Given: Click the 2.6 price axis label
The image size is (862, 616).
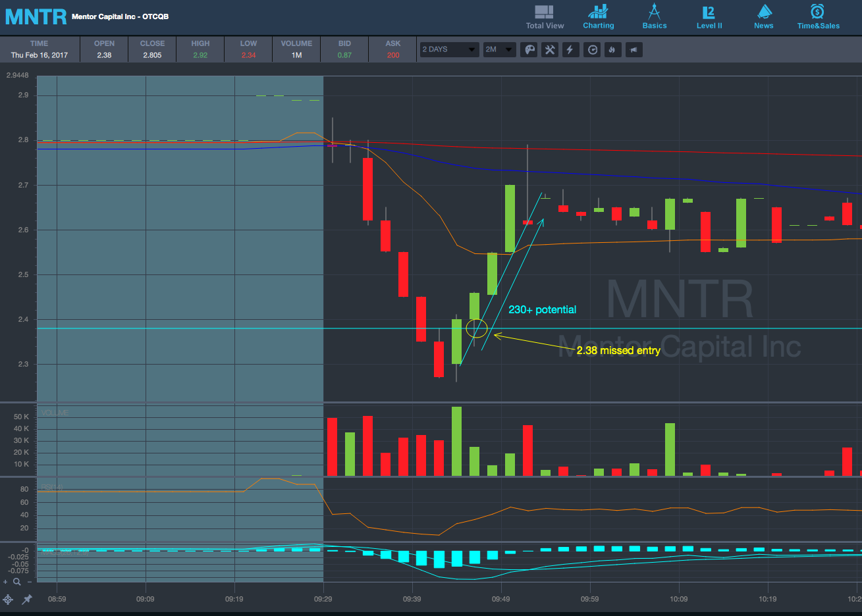Looking at the screenshot, I should pos(24,230).
